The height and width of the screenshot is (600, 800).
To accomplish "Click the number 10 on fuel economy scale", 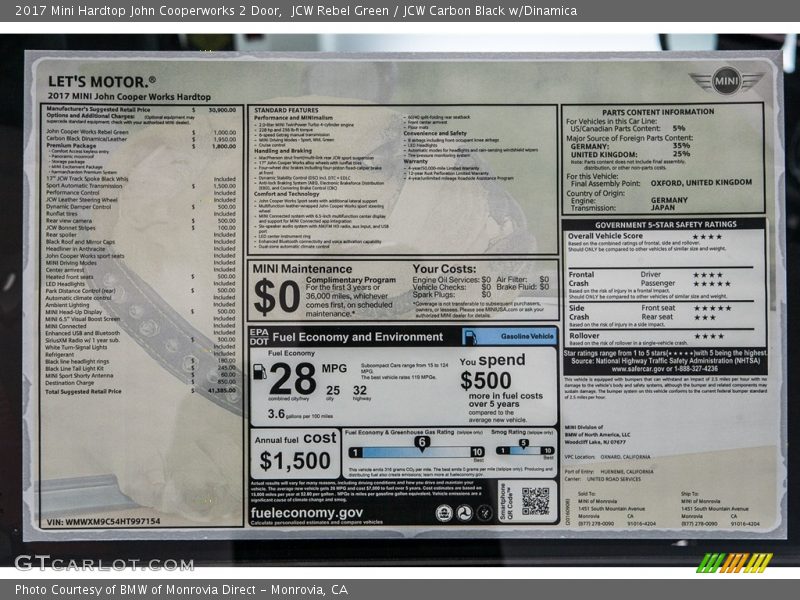I will (x=477, y=452).
